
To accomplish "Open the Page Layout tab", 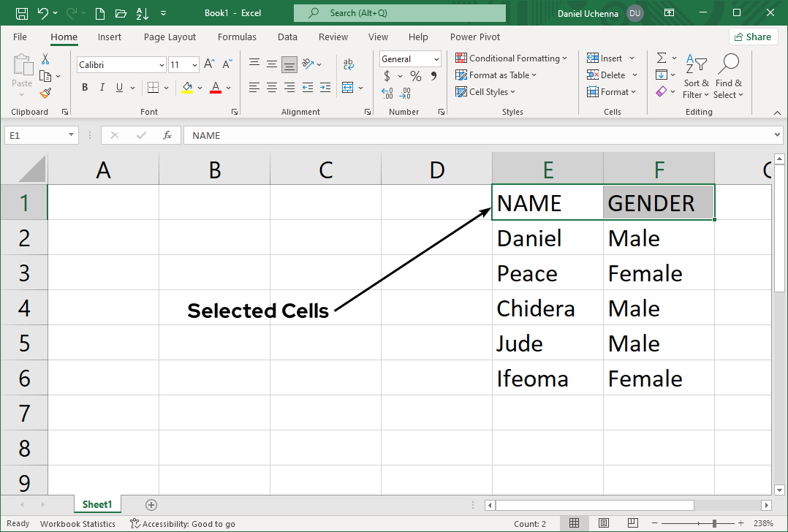I will tap(170, 37).
